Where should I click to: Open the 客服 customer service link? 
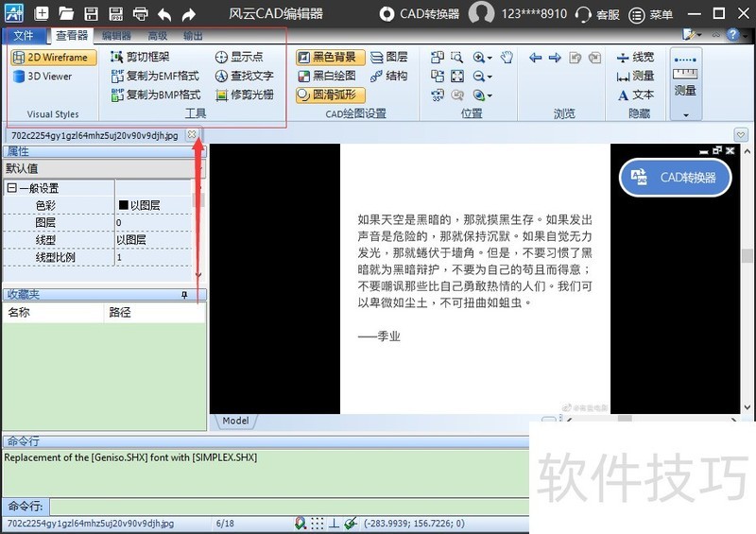pos(597,14)
